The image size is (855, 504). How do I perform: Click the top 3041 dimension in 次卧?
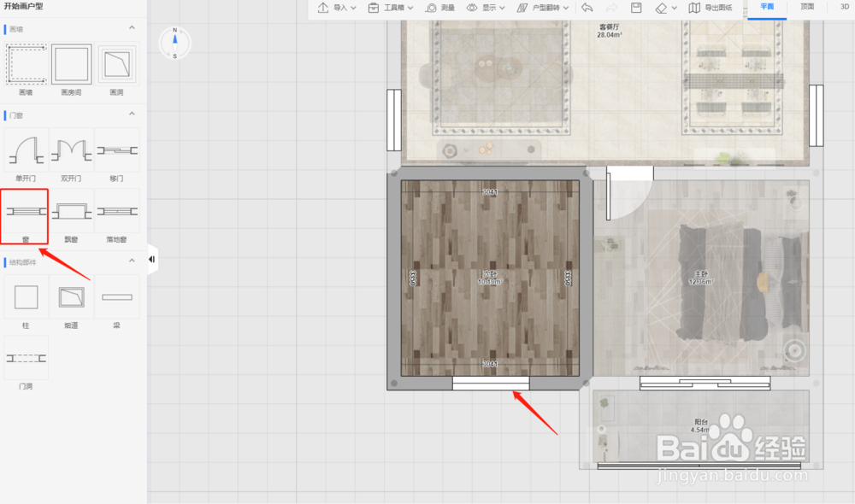click(490, 192)
